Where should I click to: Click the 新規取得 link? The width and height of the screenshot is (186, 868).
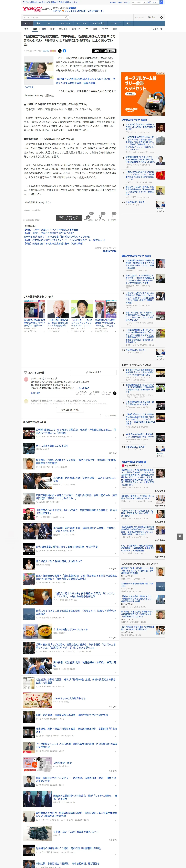73,8
